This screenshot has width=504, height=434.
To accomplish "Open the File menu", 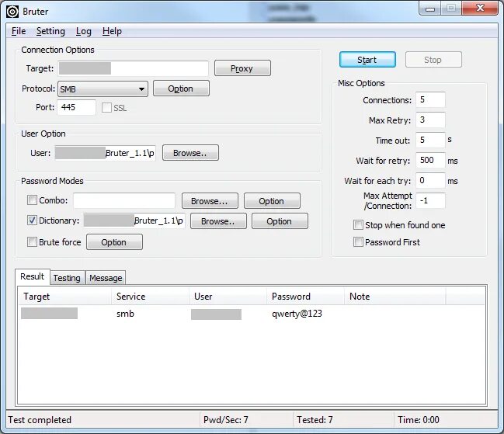I will [x=19, y=31].
